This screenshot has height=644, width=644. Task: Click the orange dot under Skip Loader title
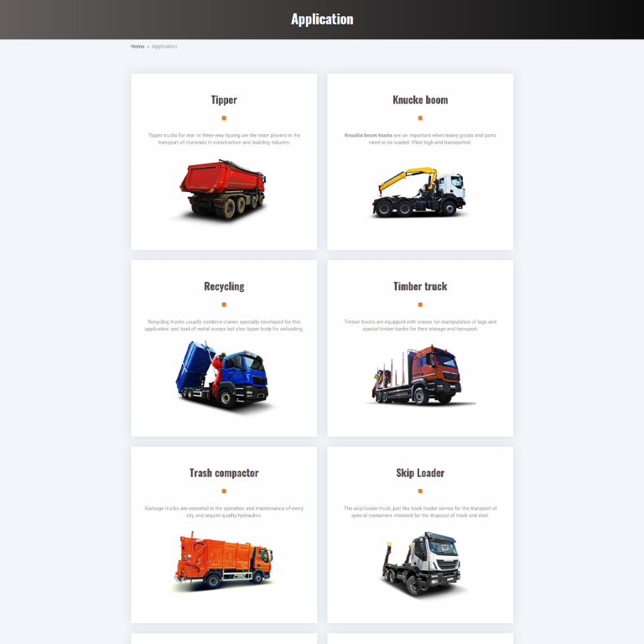pyautogui.click(x=420, y=491)
